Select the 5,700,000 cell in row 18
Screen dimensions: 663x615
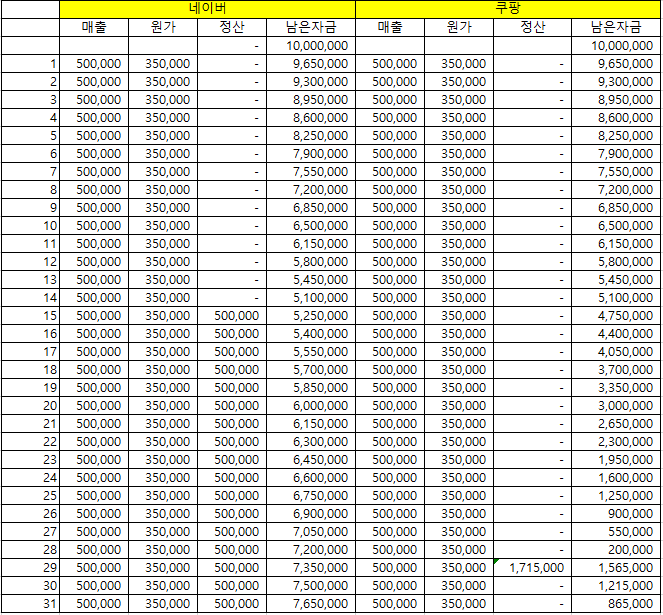tap(311, 370)
